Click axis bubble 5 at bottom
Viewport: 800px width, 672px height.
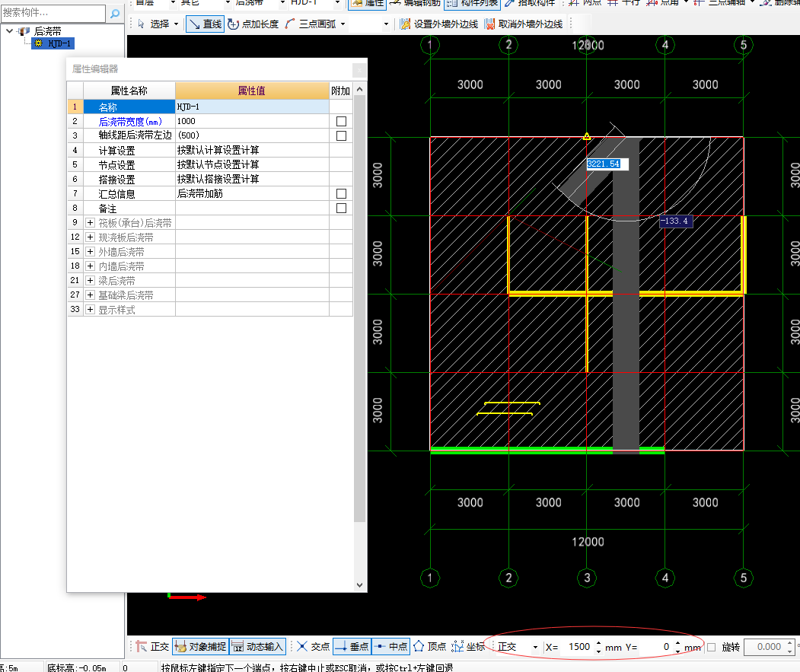(x=744, y=578)
